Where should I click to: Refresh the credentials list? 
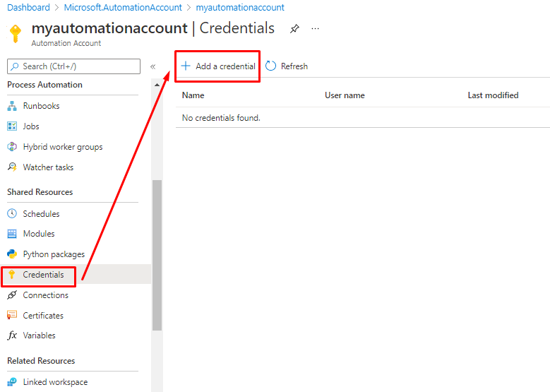(x=287, y=66)
